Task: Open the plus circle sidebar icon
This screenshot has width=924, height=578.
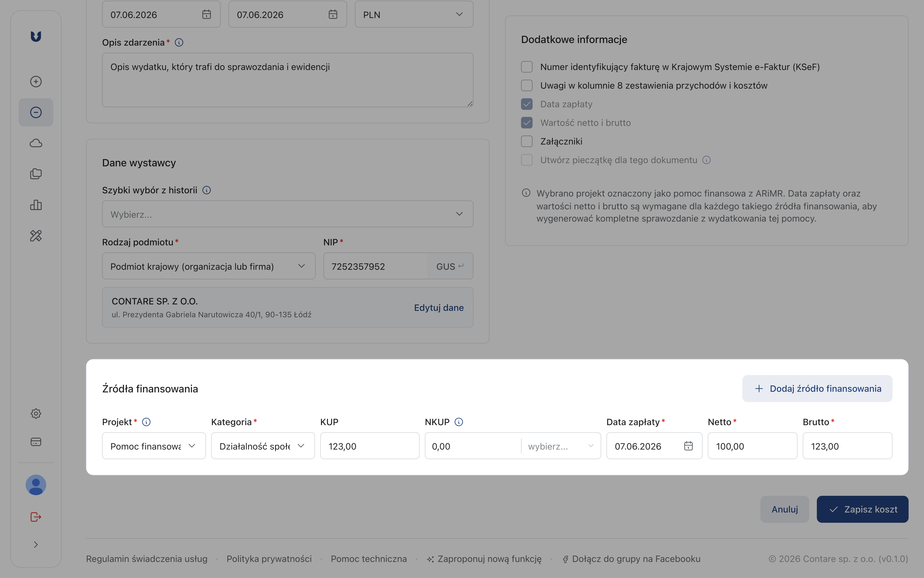Action: (36, 81)
